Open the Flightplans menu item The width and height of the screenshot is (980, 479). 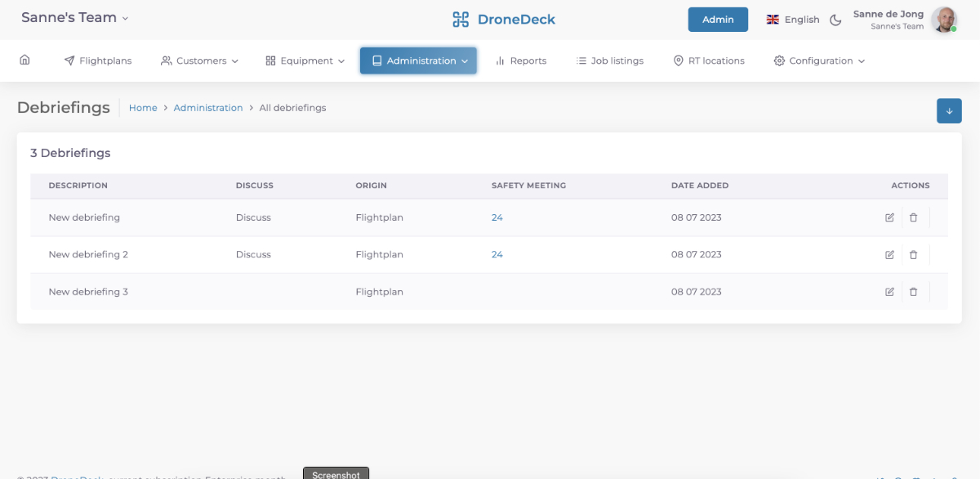tap(98, 60)
